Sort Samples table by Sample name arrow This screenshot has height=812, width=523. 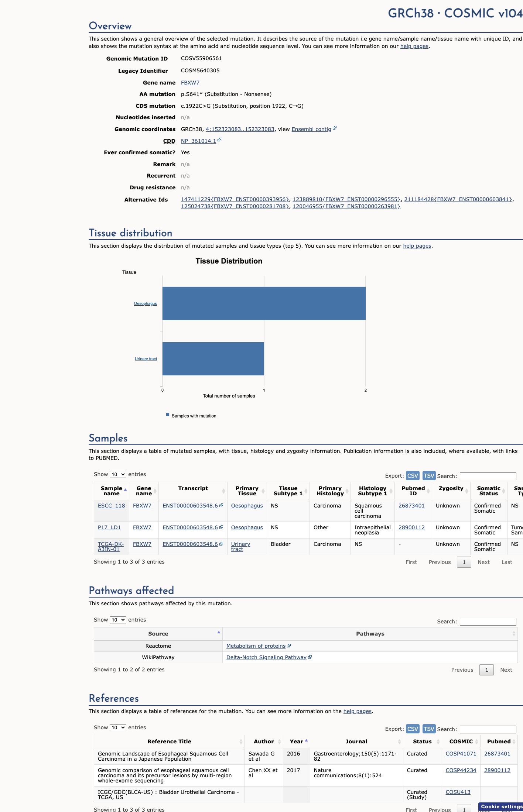[x=125, y=490]
